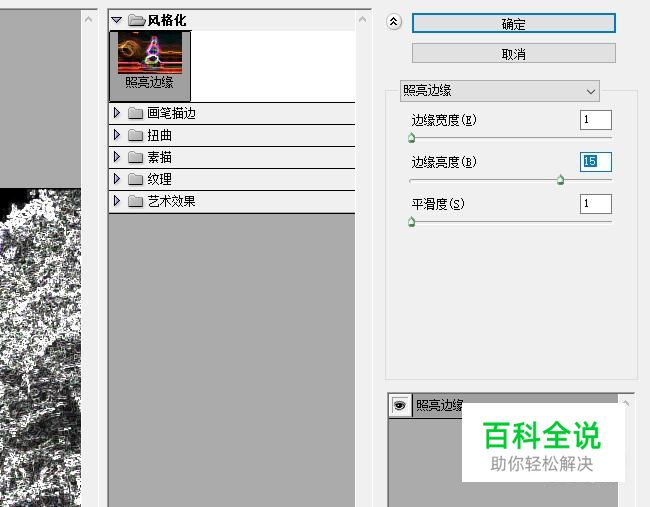The height and width of the screenshot is (507, 650).
Task: Click the 平滑度 value field
Action: pyautogui.click(x=595, y=204)
